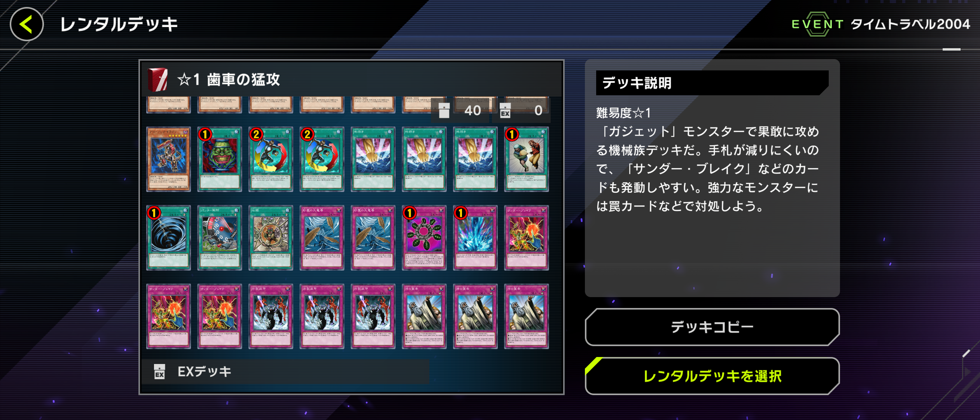The width and height of the screenshot is (980, 420).
Task: Click the EX icon beside EXデッキ label
Action: coord(159,371)
